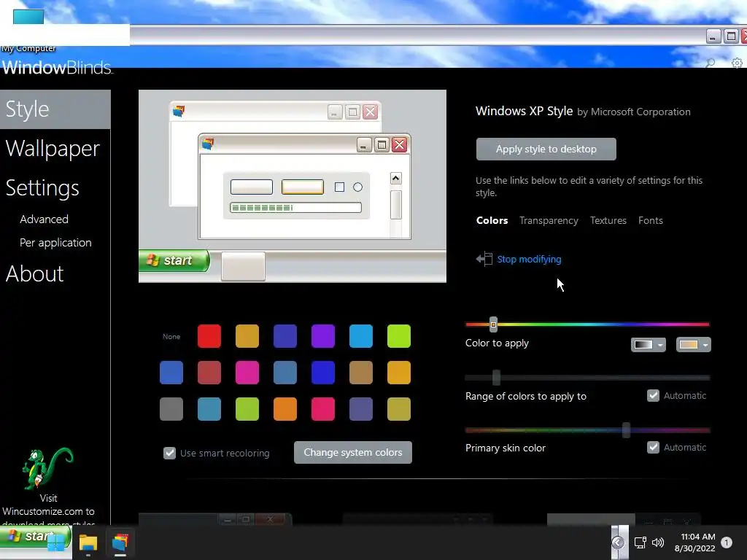Pick the gold swatch in first row
Viewport: 747px width, 560px height.
pyautogui.click(x=247, y=336)
